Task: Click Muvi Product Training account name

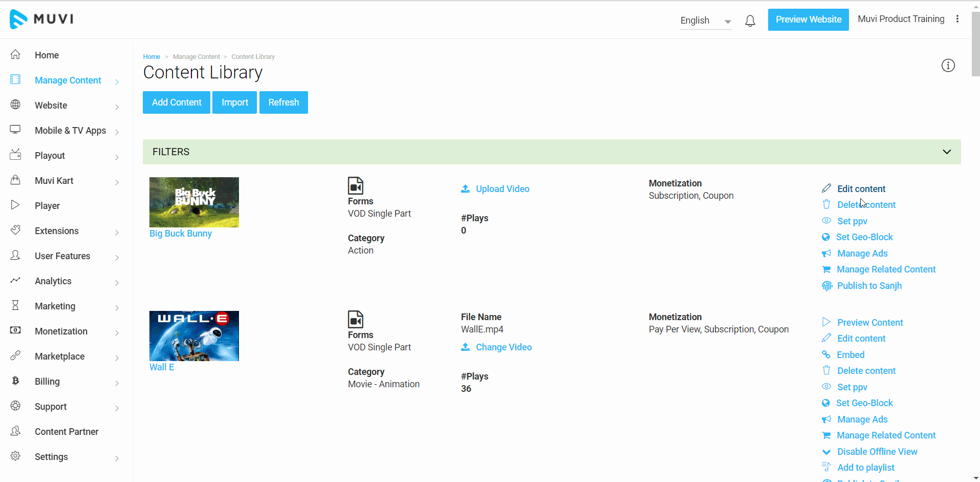Action: point(901,19)
